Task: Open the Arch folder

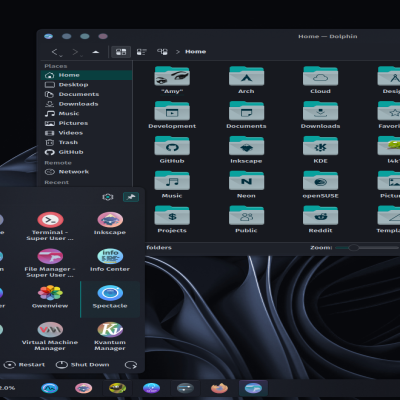Action: tap(246, 80)
